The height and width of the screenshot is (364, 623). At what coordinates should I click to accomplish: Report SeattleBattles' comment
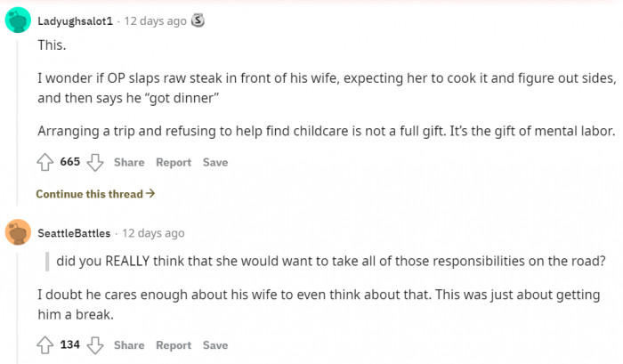pyautogui.click(x=174, y=345)
